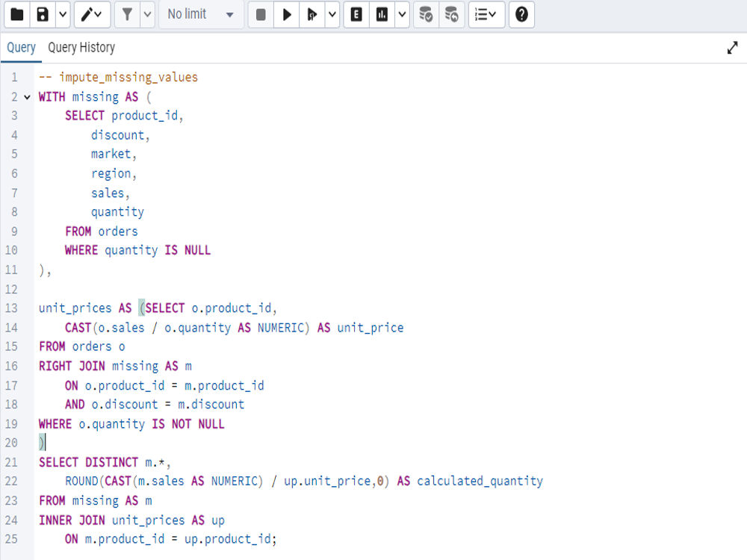Click the text 'unit_prices AS' on line 13
Image resolution: width=747 pixels, height=560 pixels.
(x=85, y=308)
